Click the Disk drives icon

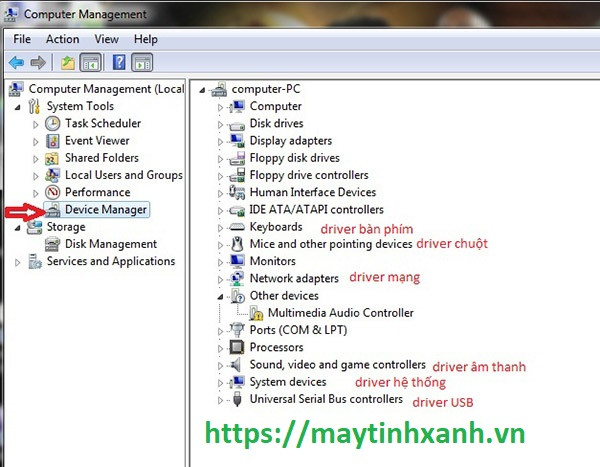point(237,124)
